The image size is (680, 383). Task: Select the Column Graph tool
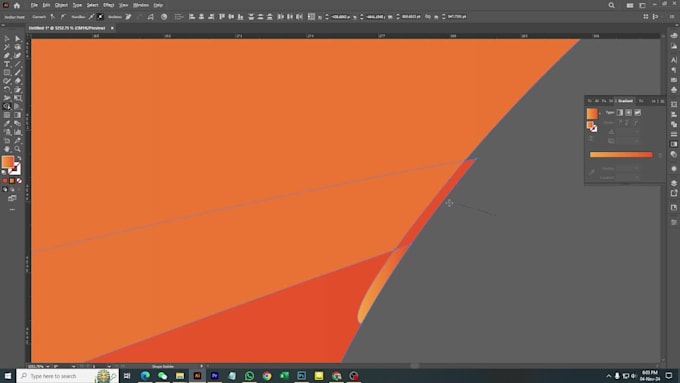[17, 132]
